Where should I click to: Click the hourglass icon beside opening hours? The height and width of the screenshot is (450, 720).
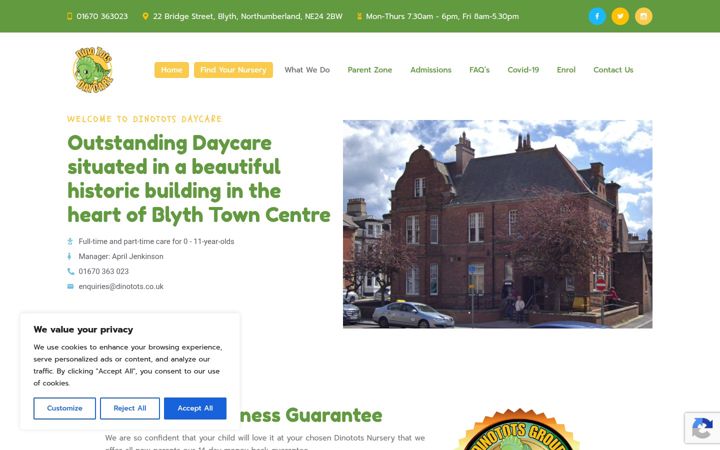click(360, 16)
